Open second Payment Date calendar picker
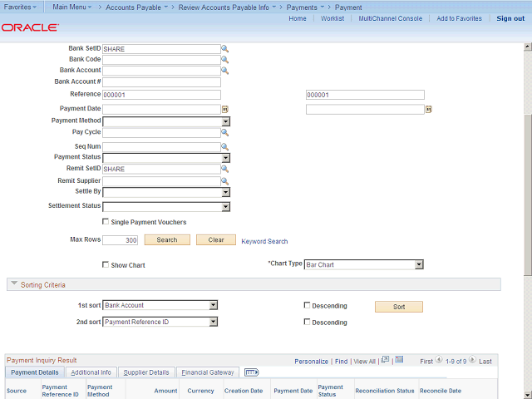Image resolution: width=532 pixels, height=399 pixels. pyautogui.click(x=429, y=109)
